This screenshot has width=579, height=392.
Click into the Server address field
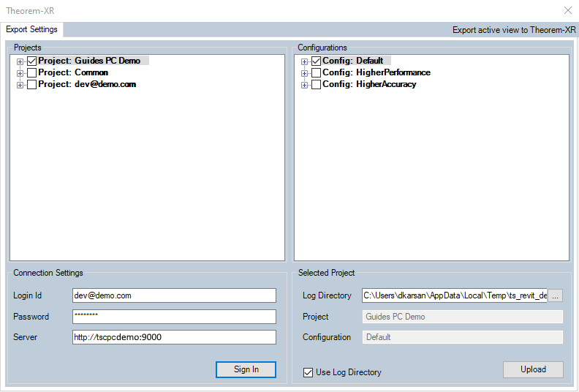[x=174, y=337]
